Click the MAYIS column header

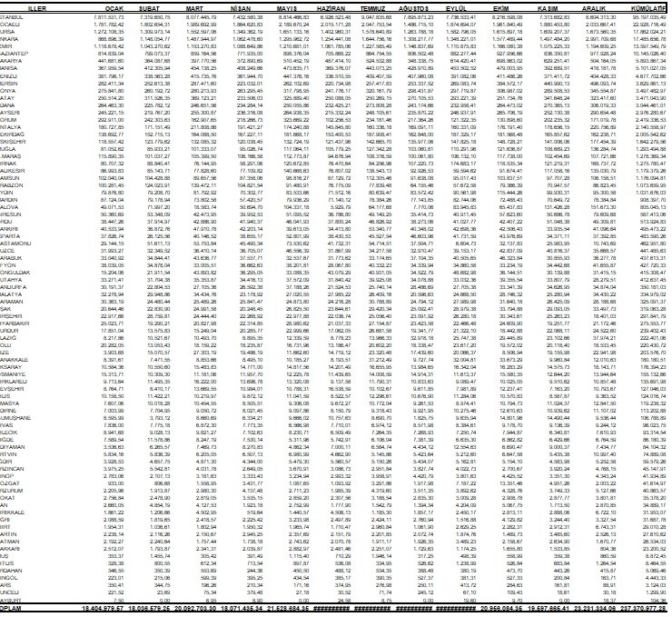coord(295,6)
